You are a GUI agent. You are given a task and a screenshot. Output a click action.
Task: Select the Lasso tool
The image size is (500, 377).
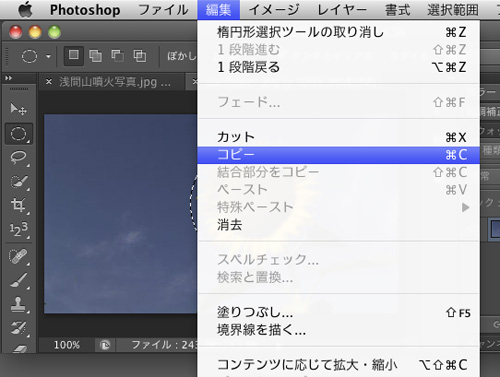[x=18, y=157]
